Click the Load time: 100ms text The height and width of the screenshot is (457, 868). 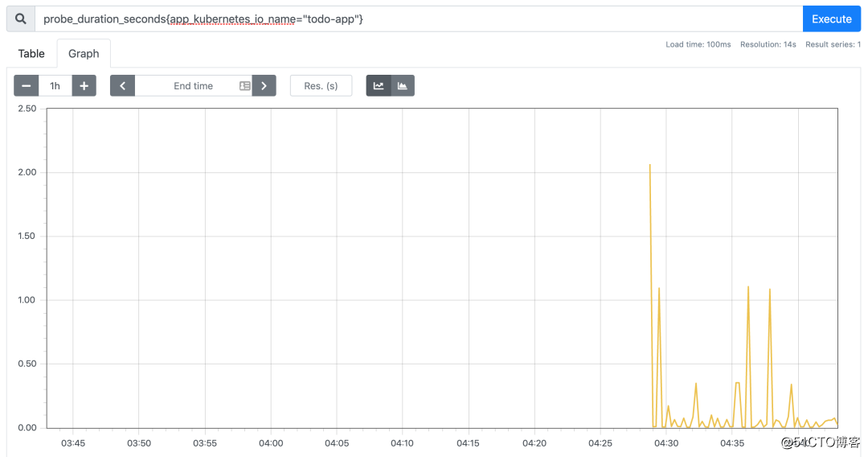[x=698, y=44]
